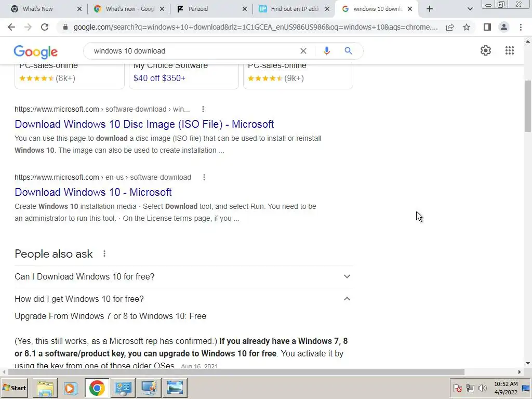View site lock information icon
Image resolution: width=532 pixels, height=399 pixels.
(x=65, y=27)
